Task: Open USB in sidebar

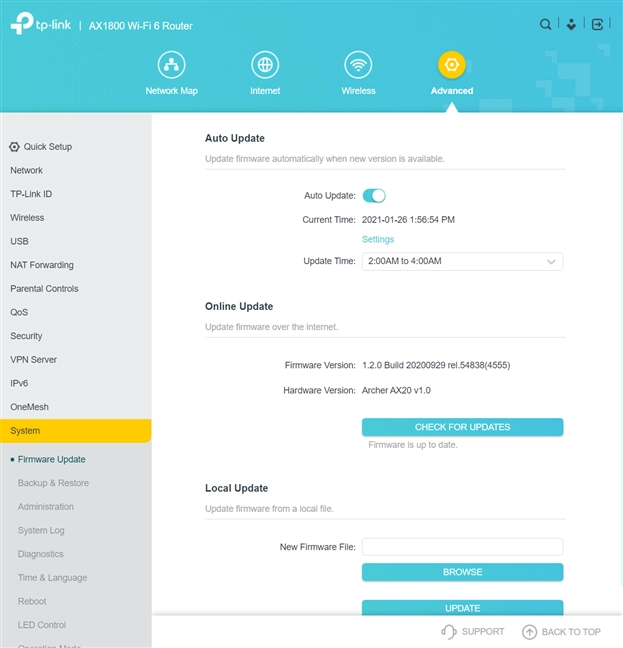Action: [x=19, y=241]
